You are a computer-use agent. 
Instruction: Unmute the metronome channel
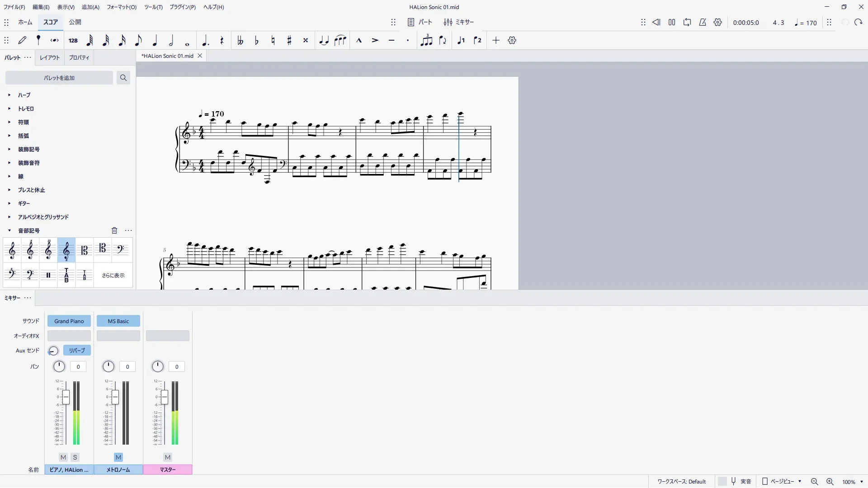click(118, 457)
